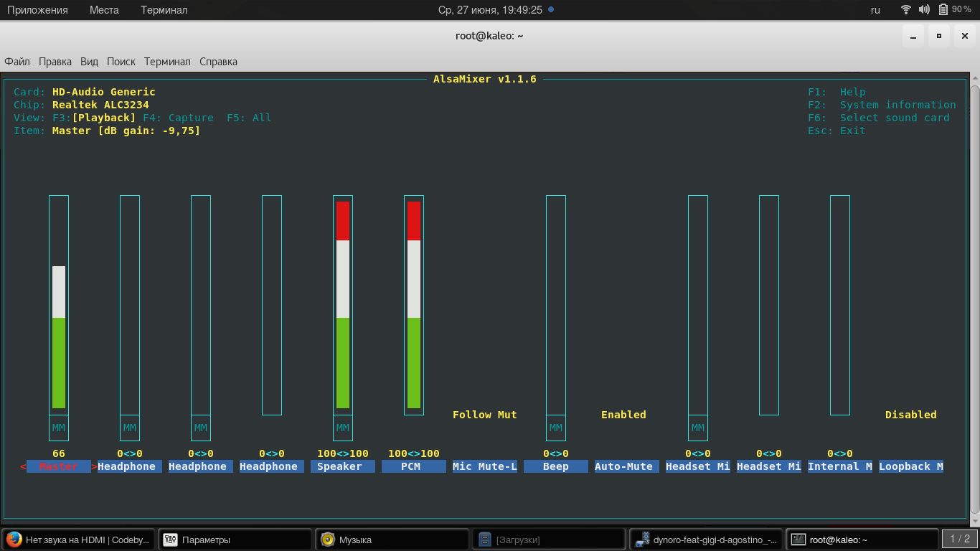The image size is (980, 551).
Task: Switch to Параметры window in taskbar
Action: pos(236,540)
